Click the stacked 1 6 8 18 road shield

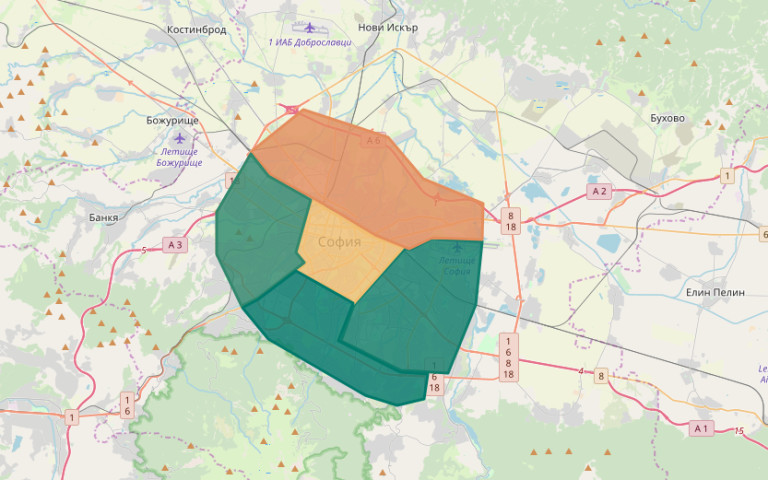(x=508, y=358)
